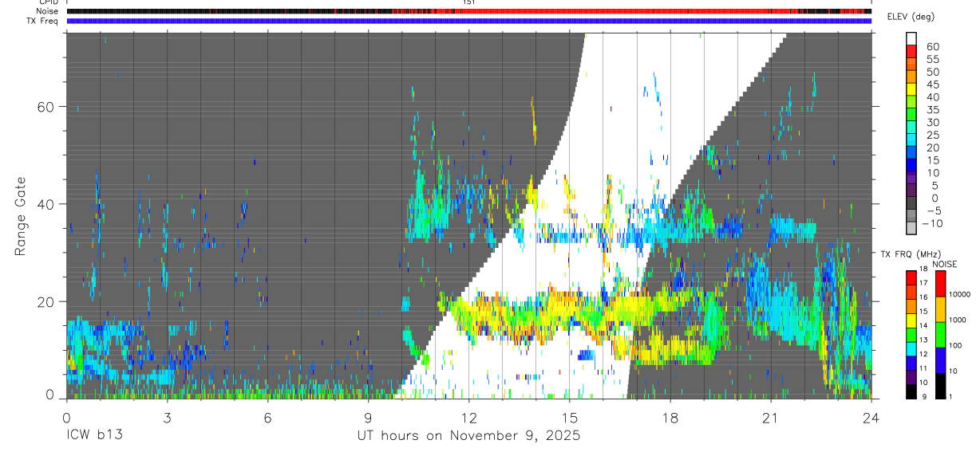Click the 'UT hours on November 9, 2025' axis title

468,436
